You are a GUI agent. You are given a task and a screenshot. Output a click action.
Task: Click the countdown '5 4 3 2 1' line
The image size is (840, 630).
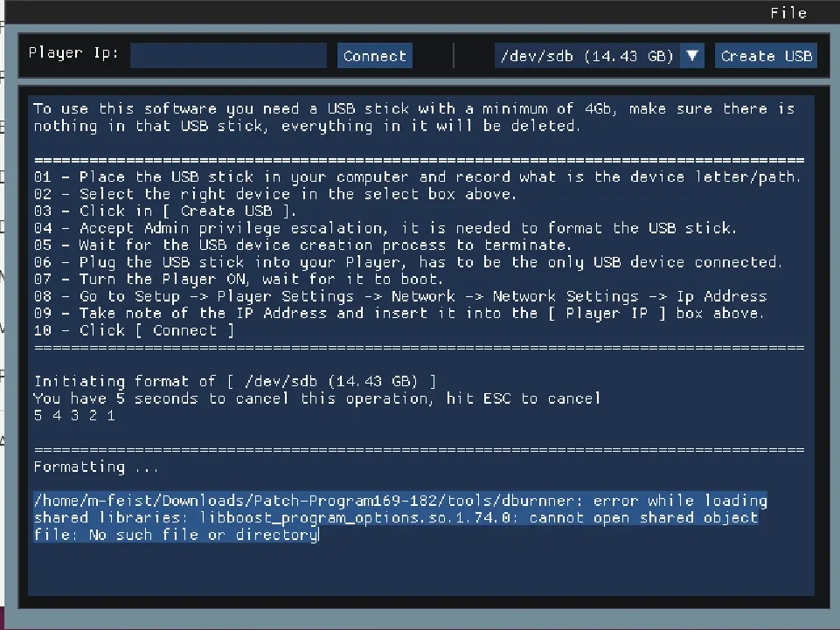[74, 415]
